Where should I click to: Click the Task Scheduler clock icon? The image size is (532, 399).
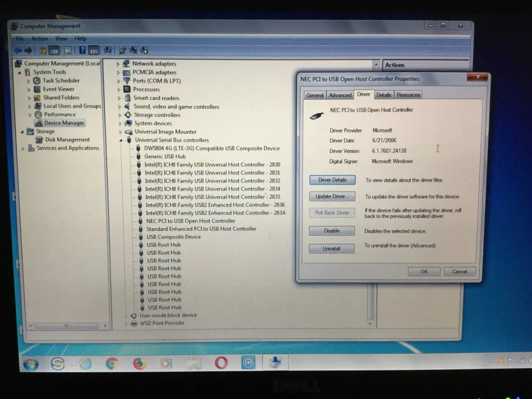pos(37,81)
